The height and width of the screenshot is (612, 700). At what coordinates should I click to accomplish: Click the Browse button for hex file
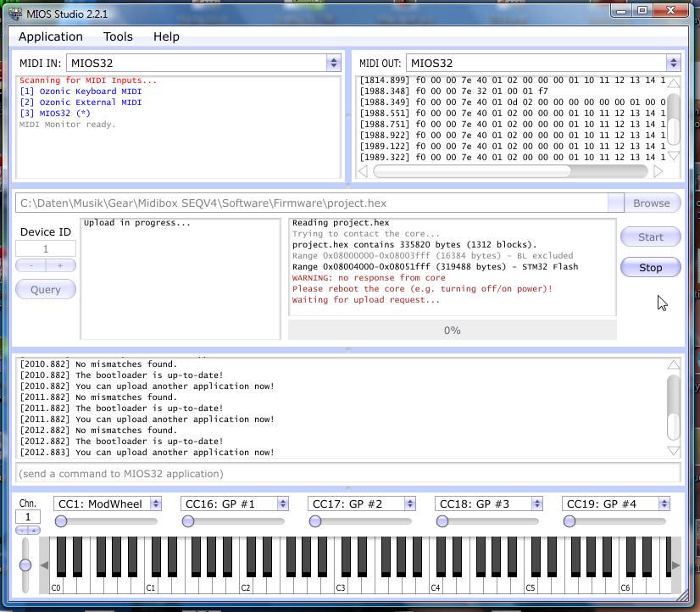652,203
